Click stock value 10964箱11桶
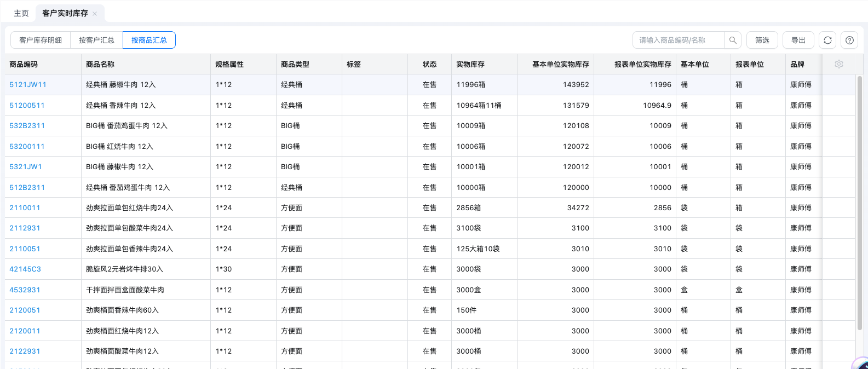868x369 pixels. click(x=479, y=105)
